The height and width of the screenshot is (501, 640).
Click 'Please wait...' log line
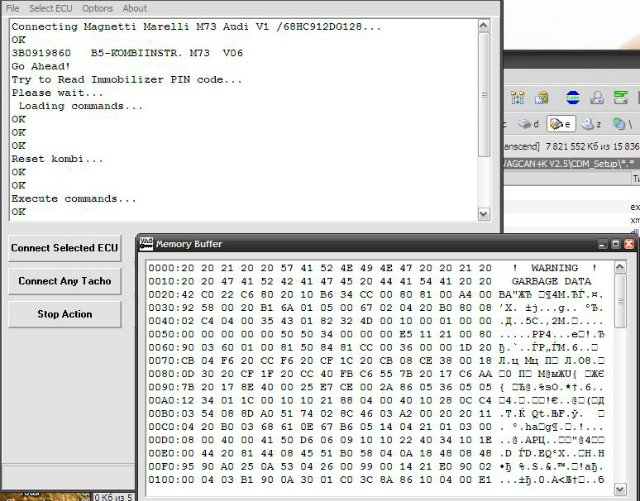click(x=57, y=93)
